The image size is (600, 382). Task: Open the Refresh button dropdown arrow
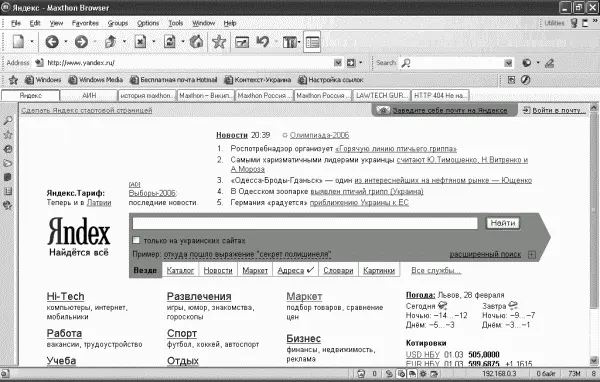coord(183,41)
